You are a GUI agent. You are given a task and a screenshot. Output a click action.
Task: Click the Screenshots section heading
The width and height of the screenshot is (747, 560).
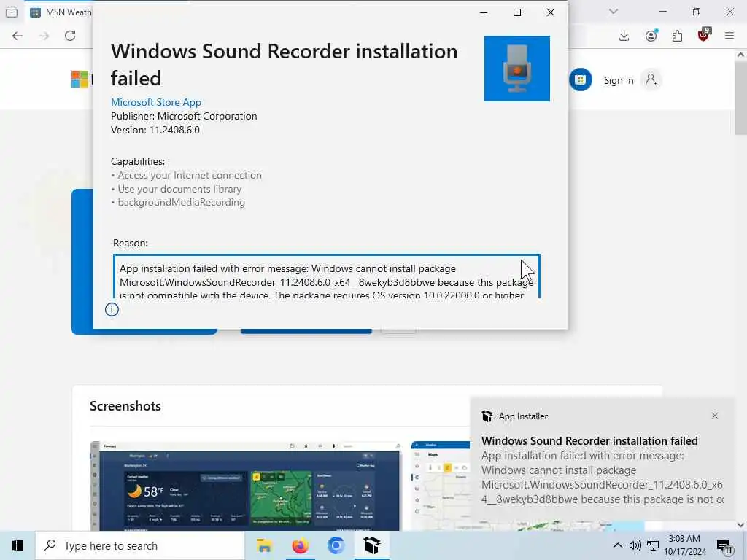[125, 406]
